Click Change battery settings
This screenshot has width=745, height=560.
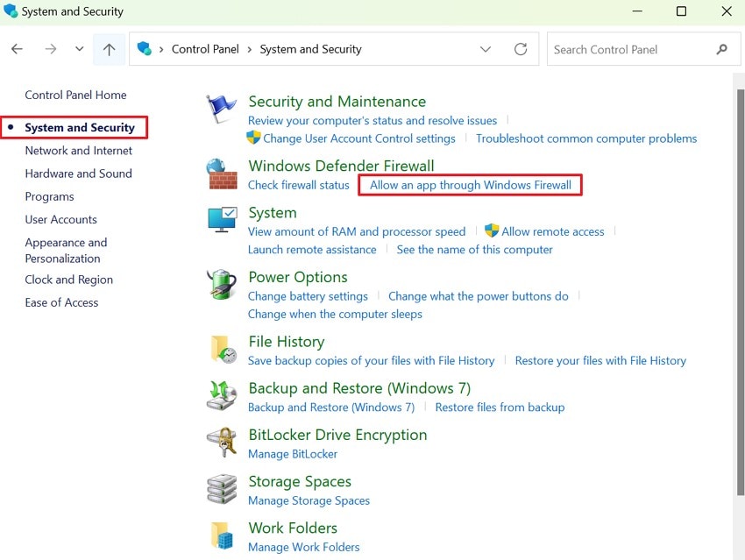click(x=308, y=296)
